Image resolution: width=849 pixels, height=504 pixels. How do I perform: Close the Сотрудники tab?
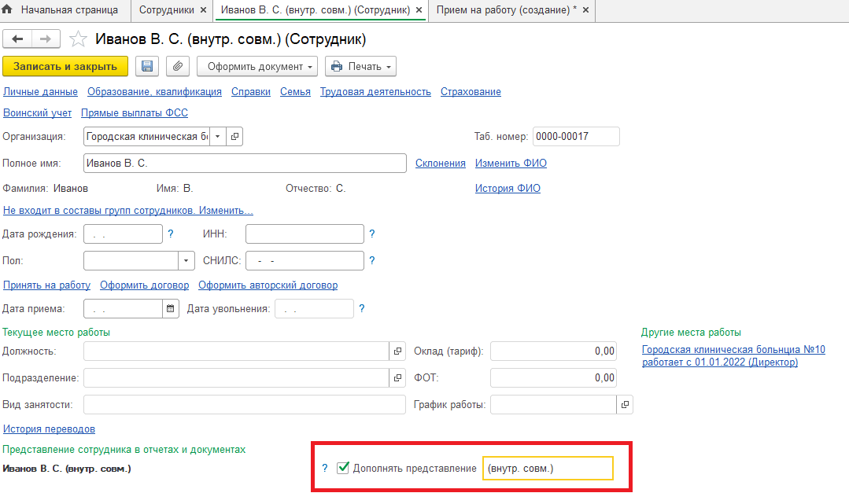click(203, 9)
